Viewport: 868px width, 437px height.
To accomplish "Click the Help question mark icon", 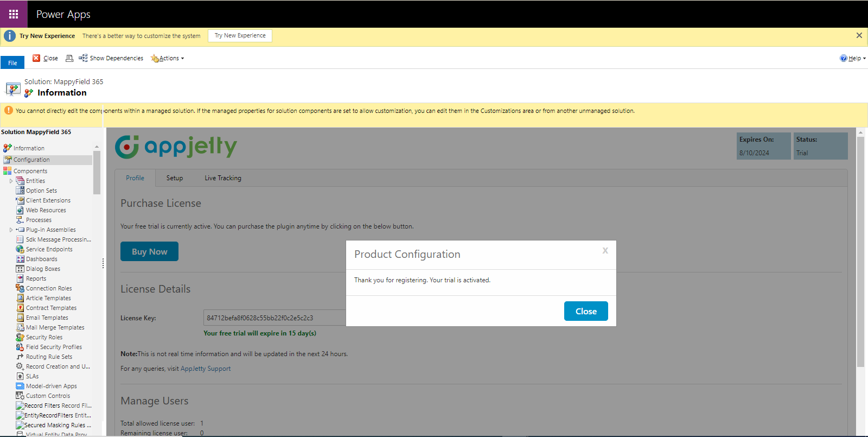I will [x=844, y=58].
